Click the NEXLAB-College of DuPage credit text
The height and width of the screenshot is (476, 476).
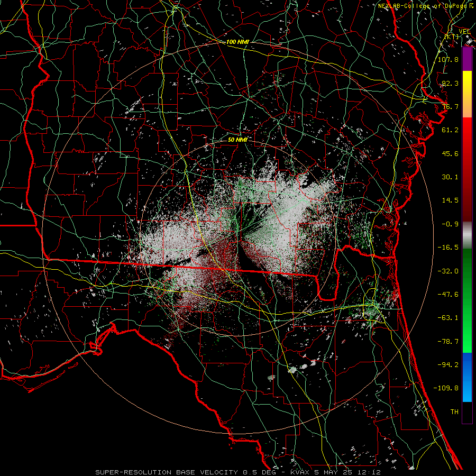pos(426,6)
